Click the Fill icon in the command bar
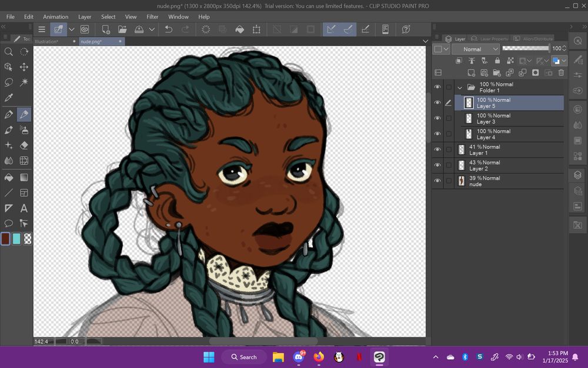This screenshot has height=368, width=588. (x=240, y=29)
